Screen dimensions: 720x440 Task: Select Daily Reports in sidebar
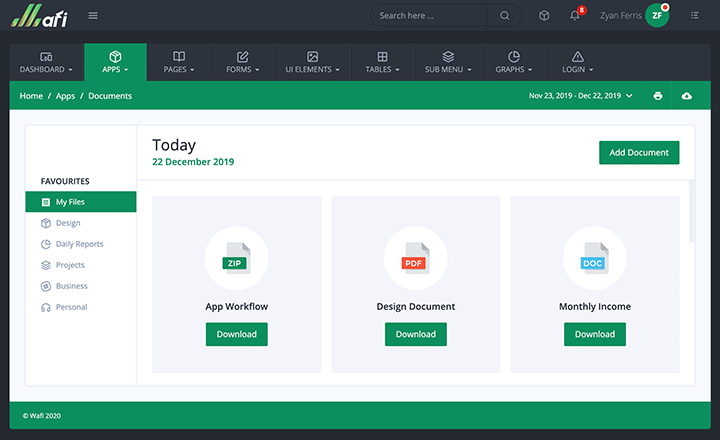[79, 244]
